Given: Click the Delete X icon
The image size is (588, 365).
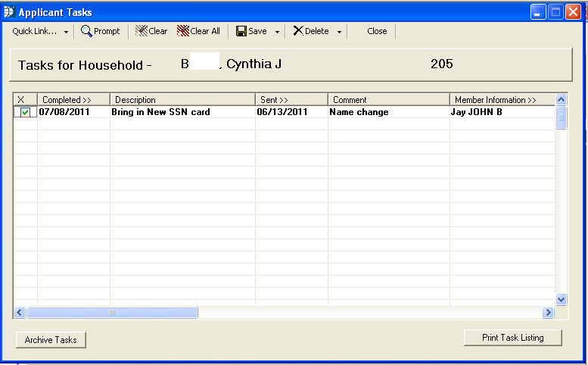Looking at the screenshot, I should pos(298,31).
